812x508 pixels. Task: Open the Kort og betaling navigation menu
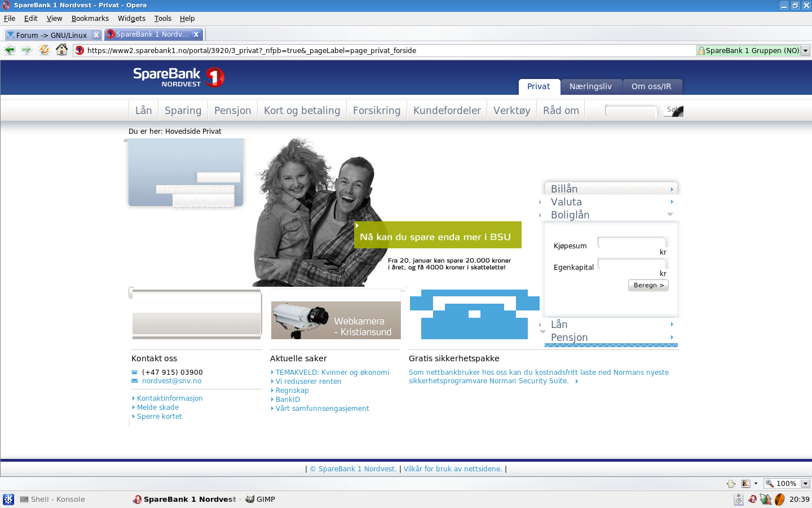tap(302, 111)
